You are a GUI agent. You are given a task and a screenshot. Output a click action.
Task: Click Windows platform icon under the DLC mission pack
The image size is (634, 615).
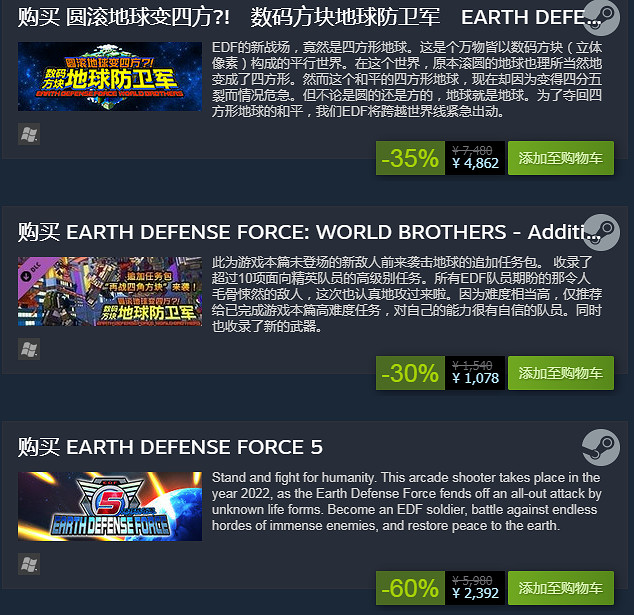coord(29,349)
